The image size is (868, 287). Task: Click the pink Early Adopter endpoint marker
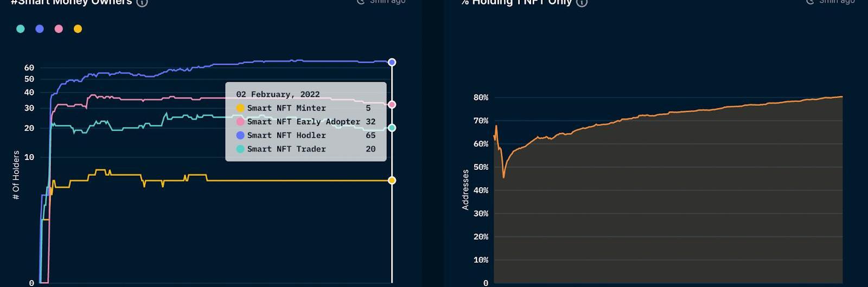[392, 104]
